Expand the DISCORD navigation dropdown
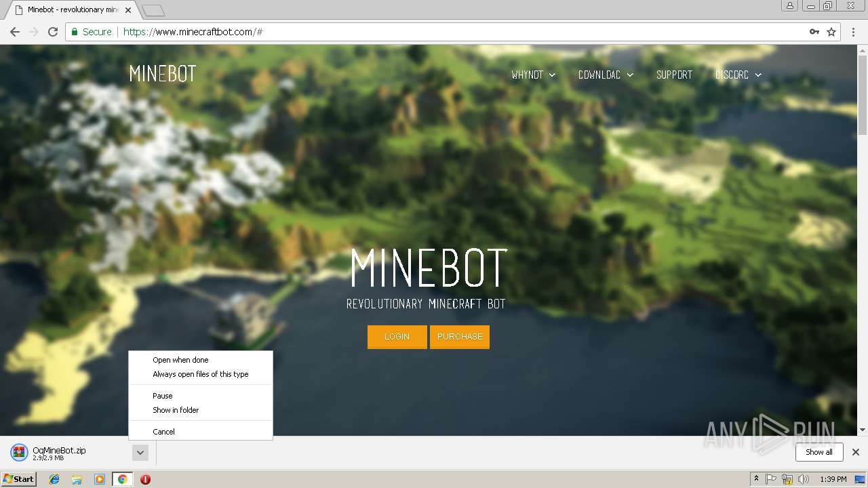 pos(738,75)
